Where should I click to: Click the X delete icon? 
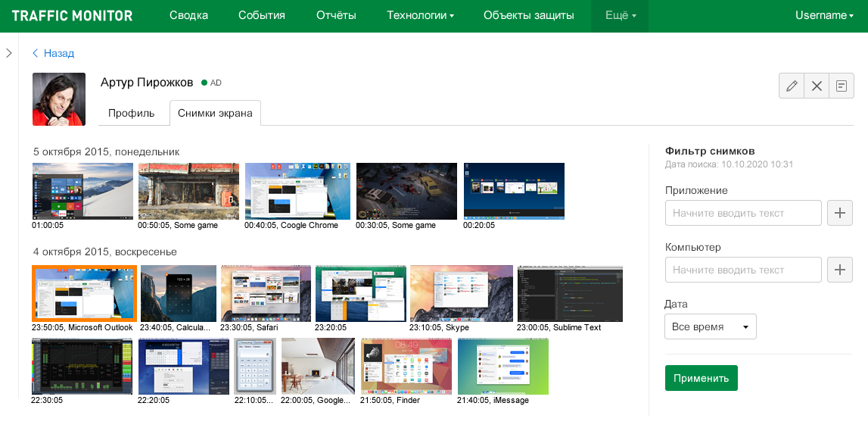(x=817, y=86)
